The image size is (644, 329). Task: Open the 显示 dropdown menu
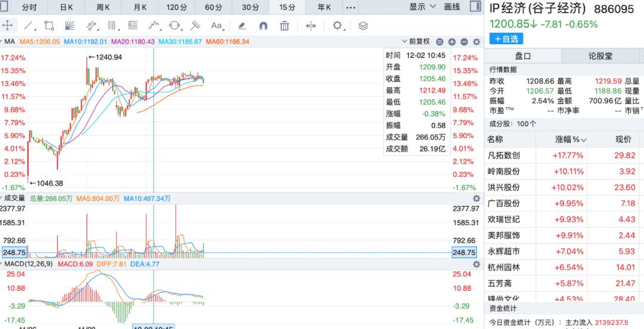(x=422, y=7)
